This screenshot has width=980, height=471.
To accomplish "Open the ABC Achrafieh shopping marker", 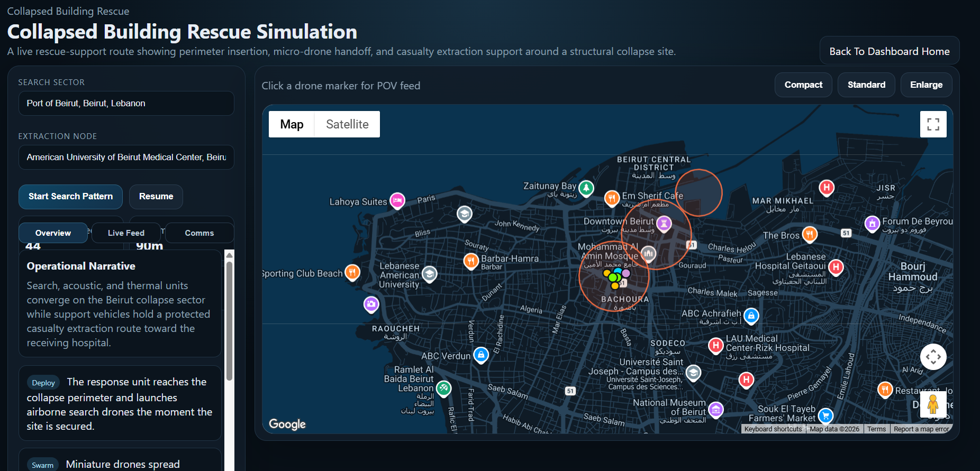I will (751, 316).
